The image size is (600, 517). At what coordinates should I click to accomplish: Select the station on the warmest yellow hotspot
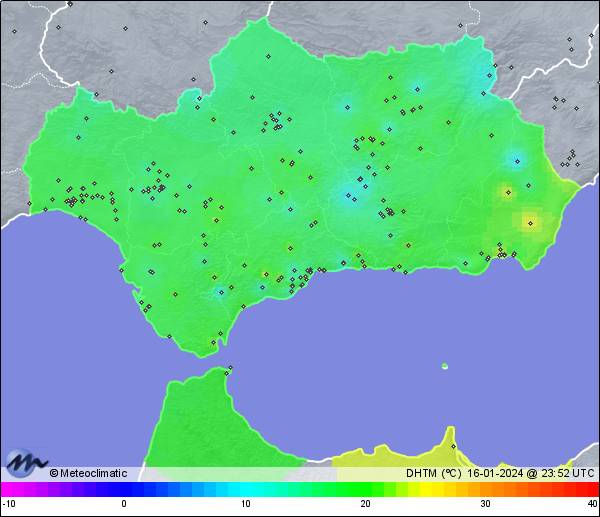coord(530,223)
